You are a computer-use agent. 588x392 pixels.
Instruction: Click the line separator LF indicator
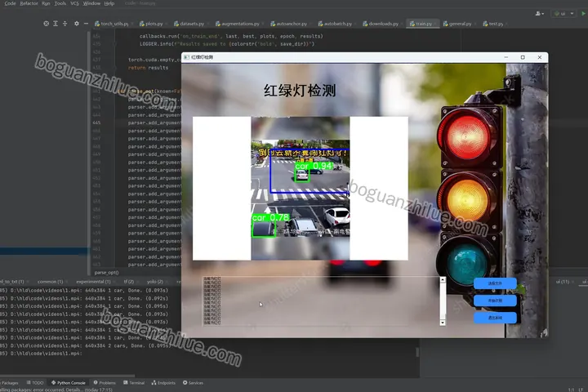(x=581, y=390)
